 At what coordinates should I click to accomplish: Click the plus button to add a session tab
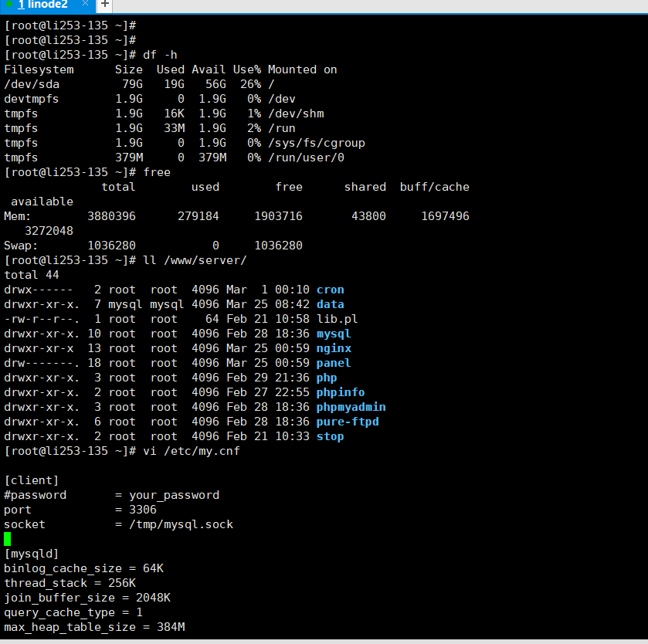[105, 5]
